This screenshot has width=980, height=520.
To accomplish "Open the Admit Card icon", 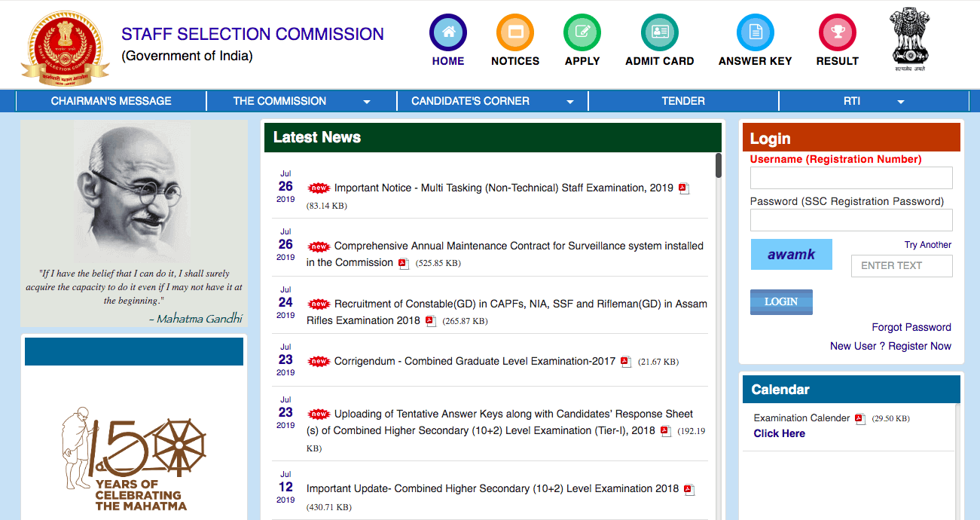I will pos(659,33).
